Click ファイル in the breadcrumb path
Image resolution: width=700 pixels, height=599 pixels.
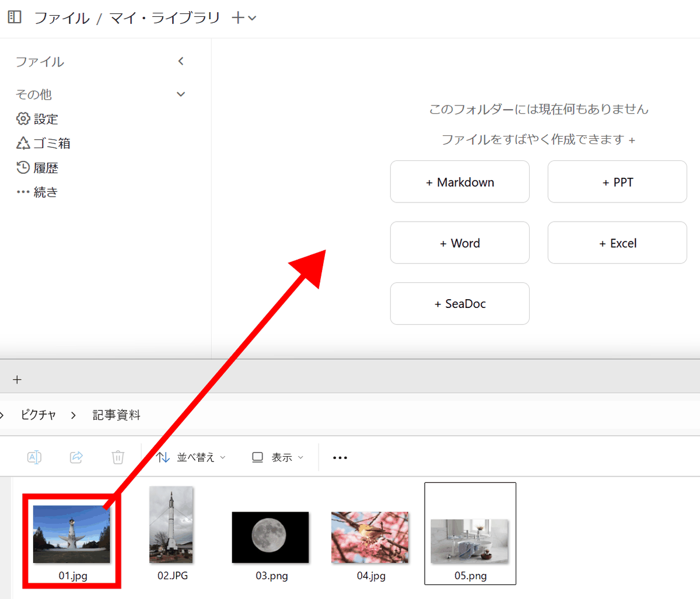coord(62,18)
